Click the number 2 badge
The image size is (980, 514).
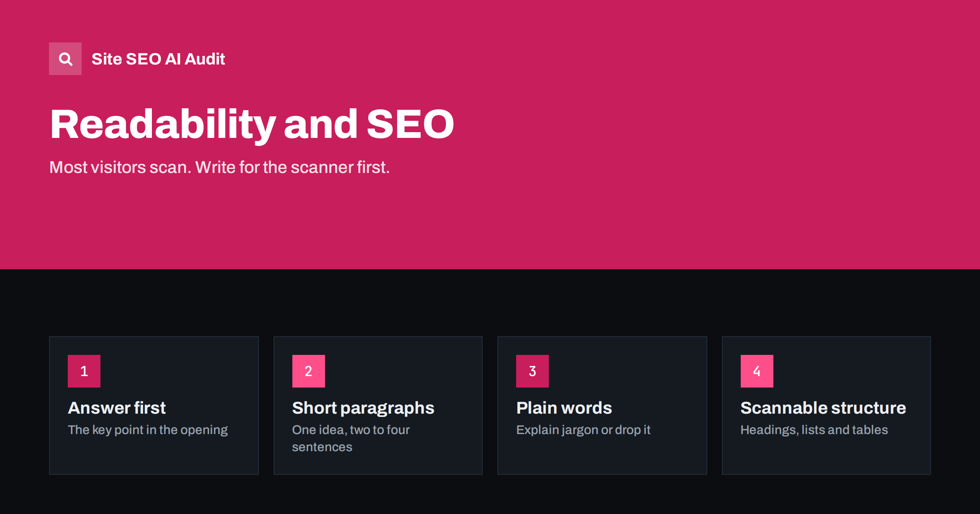[309, 371]
